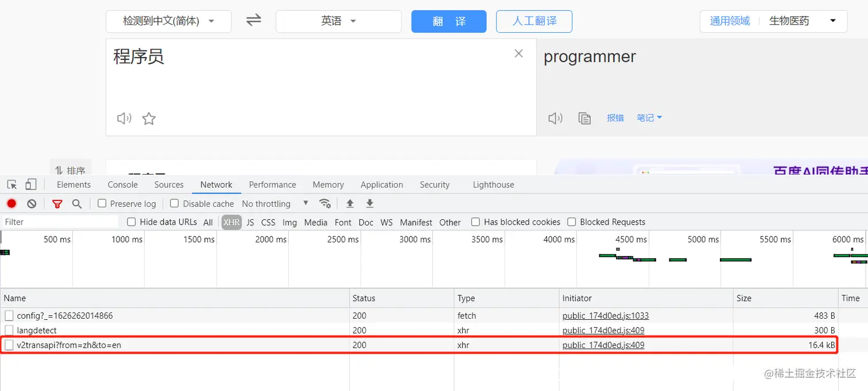Image resolution: width=868 pixels, height=391 pixels.
Task: Open Security tab
Action: click(435, 185)
